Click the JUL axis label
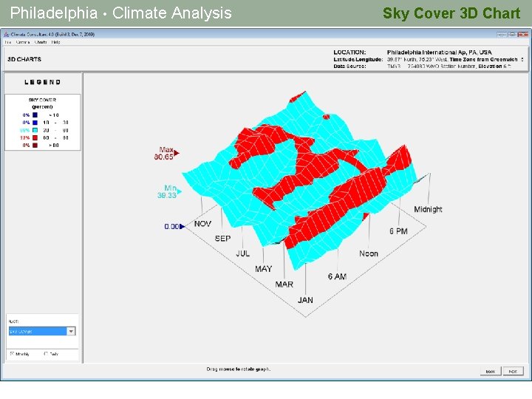 pos(242,253)
